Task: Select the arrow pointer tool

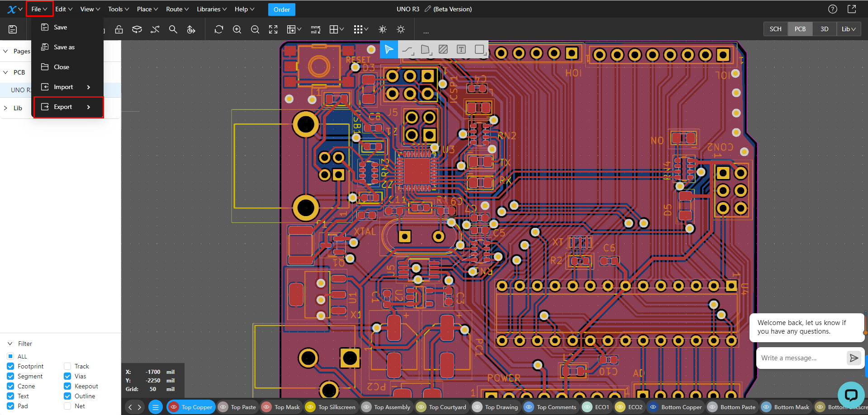Action: pyautogui.click(x=389, y=49)
